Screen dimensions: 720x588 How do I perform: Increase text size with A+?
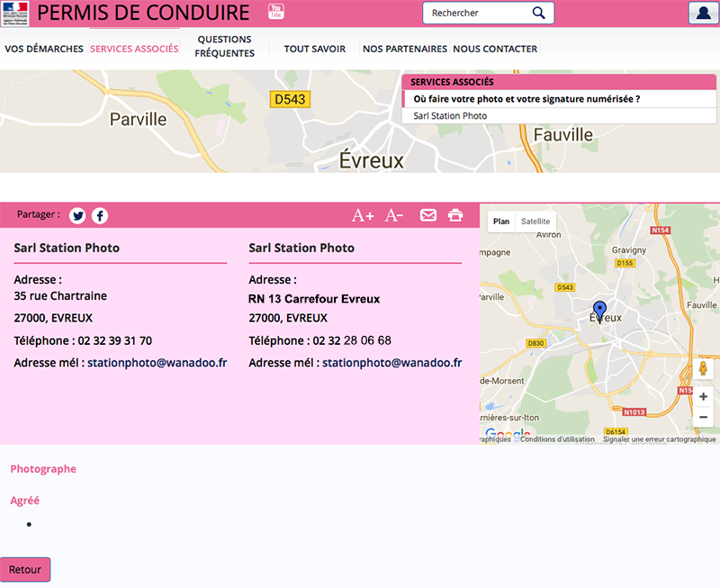click(x=363, y=215)
